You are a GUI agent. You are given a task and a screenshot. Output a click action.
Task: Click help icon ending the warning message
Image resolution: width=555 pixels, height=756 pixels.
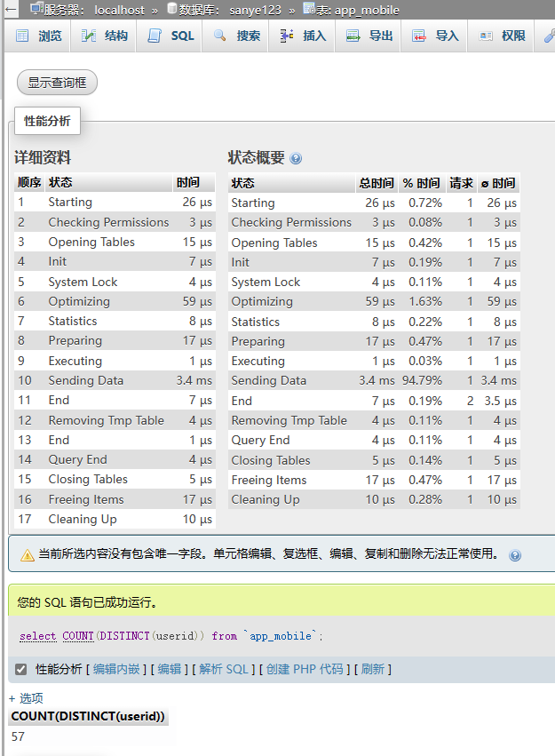(x=515, y=555)
